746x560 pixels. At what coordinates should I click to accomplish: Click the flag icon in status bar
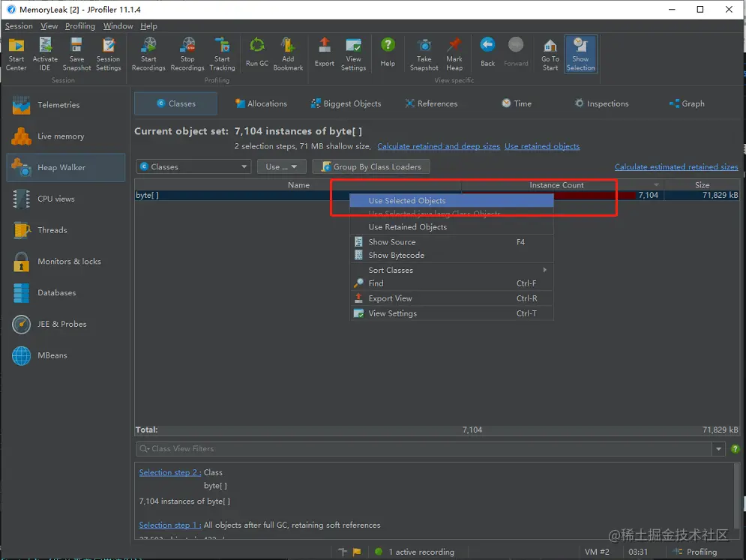(357, 552)
